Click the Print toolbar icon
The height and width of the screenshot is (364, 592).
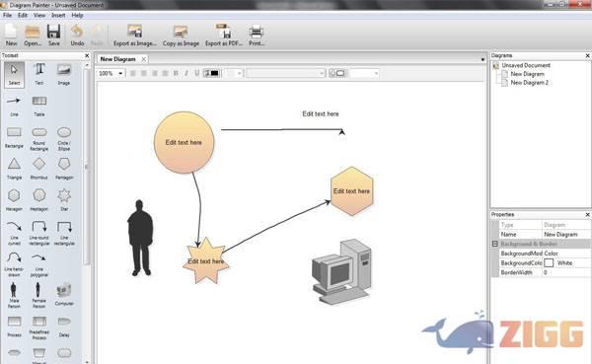click(257, 36)
